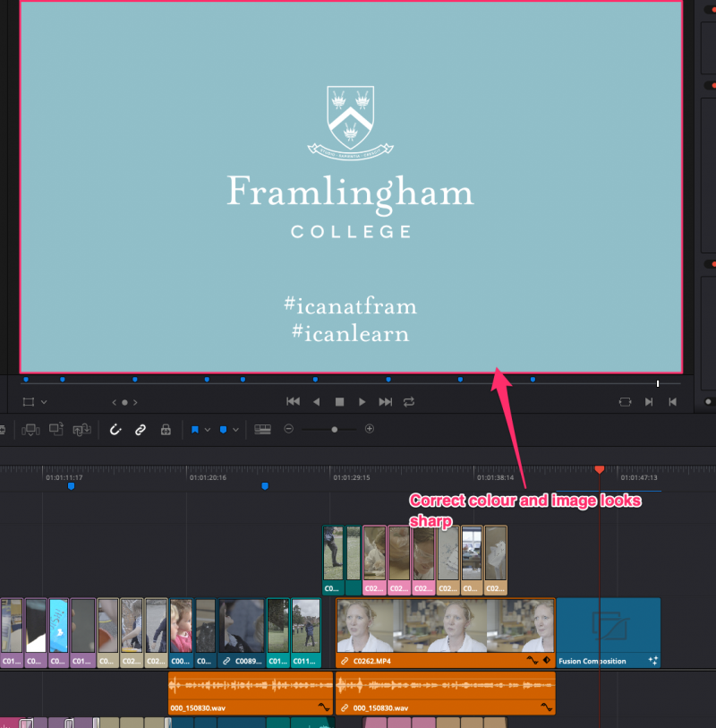
Task: Open the flag color dropdown arrow
Action: click(207, 430)
